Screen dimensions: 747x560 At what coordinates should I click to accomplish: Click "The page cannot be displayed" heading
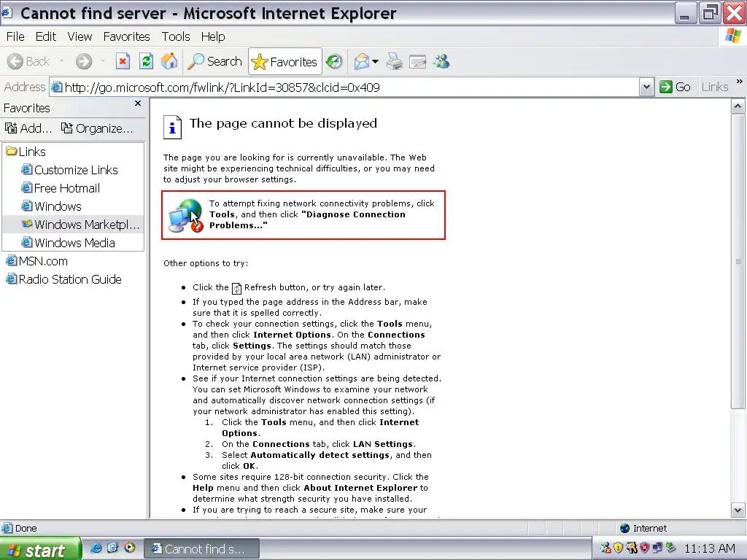coord(284,123)
